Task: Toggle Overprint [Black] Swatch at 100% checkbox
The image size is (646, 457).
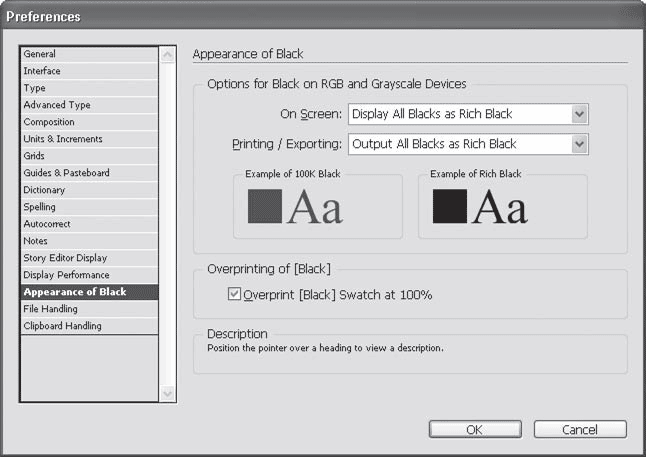Action: click(235, 295)
